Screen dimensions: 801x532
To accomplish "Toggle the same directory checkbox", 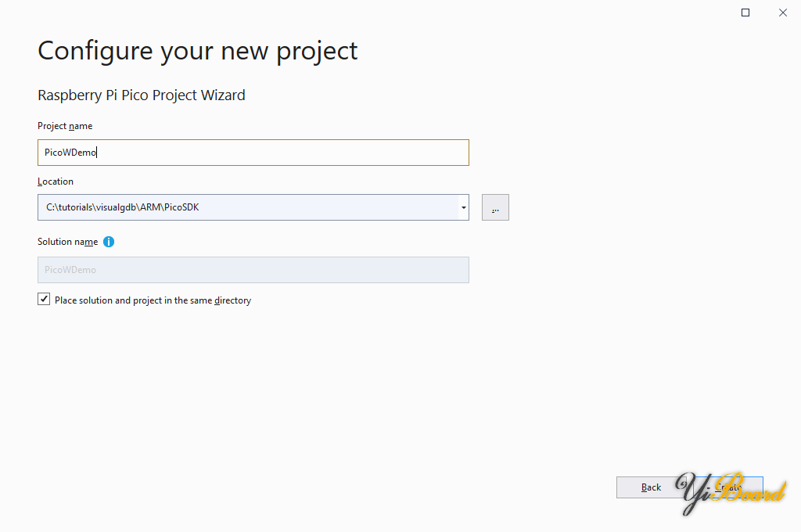I will coord(44,300).
